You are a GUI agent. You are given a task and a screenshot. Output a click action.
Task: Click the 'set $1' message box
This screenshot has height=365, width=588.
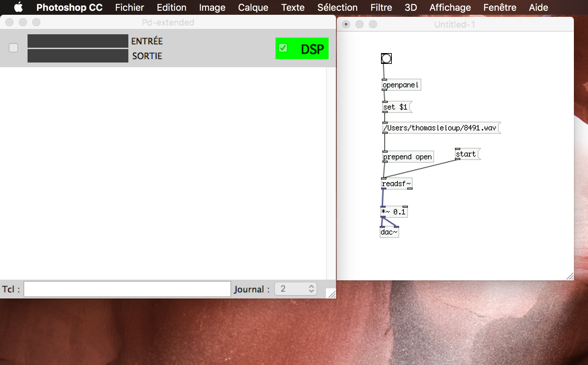(396, 107)
